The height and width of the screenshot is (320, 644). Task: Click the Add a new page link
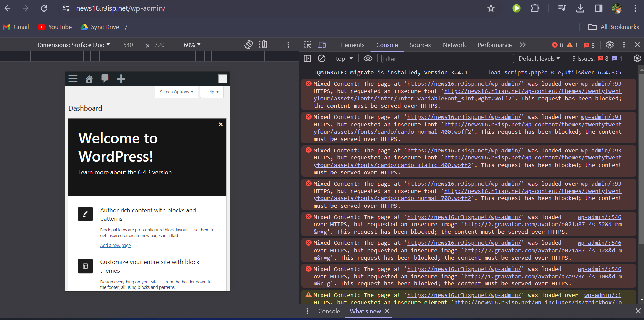(115, 246)
